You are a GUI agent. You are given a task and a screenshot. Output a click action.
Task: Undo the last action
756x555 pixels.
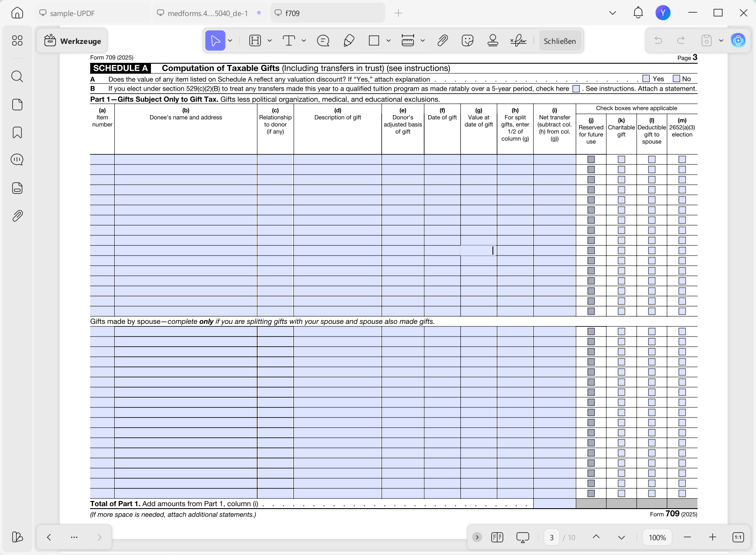[658, 40]
